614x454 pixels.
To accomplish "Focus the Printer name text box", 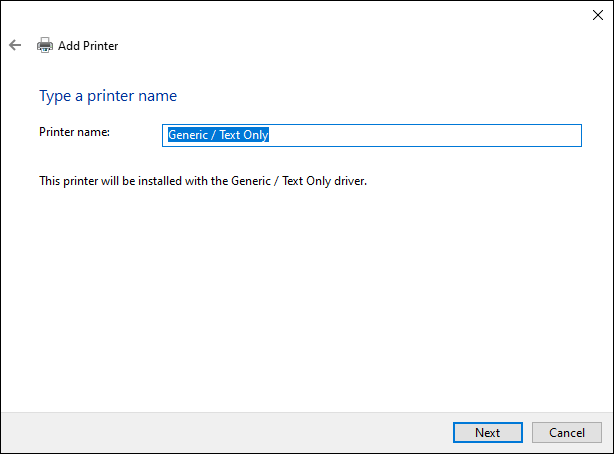I will click(372, 136).
